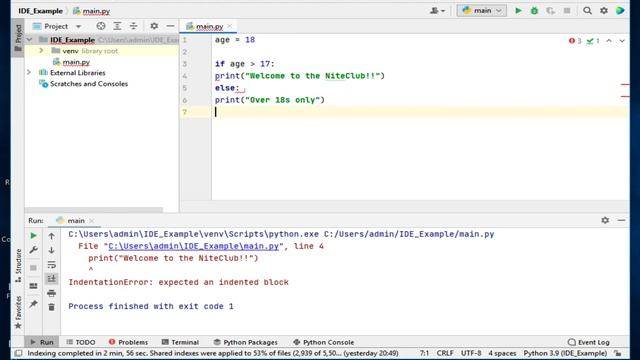
Task: Click the Project sidebar vertical tab
Action: tap(18, 38)
